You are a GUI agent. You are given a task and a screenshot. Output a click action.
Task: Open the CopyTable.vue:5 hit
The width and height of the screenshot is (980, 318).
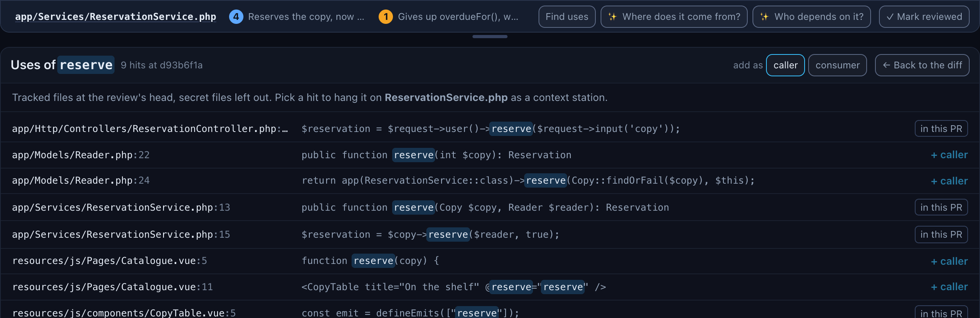[490, 309]
